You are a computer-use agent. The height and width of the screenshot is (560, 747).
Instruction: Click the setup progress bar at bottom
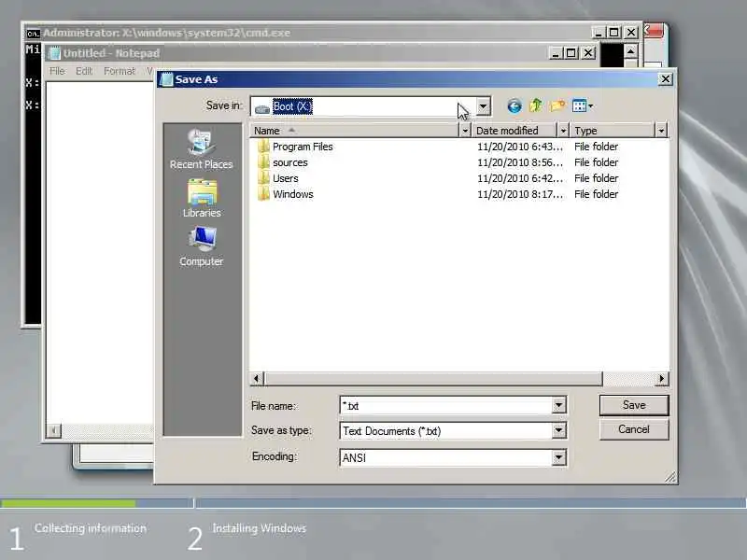373,503
